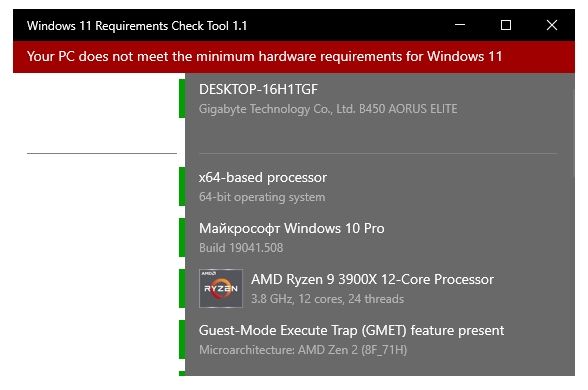Click the red banner about minimum hardware requirements

pos(294,57)
